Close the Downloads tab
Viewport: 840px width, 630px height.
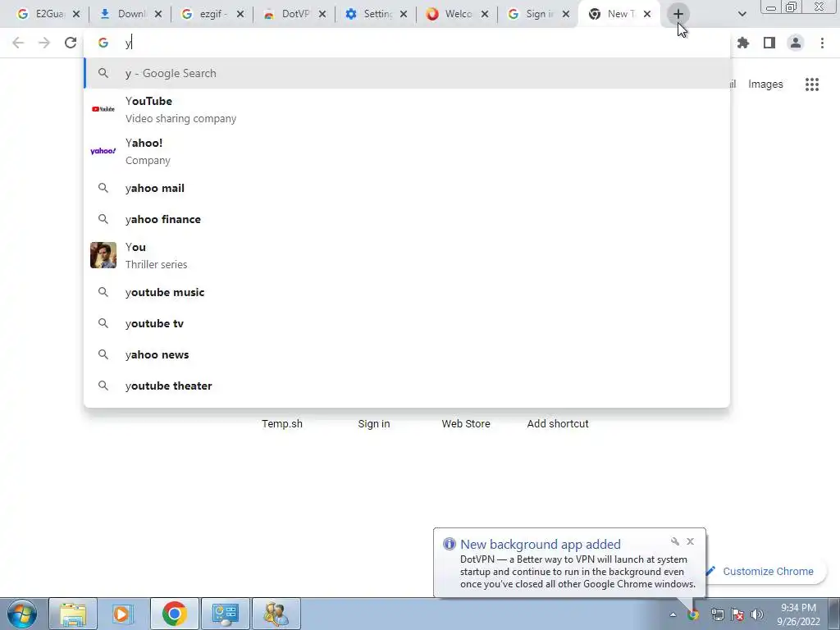tap(158, 15)
